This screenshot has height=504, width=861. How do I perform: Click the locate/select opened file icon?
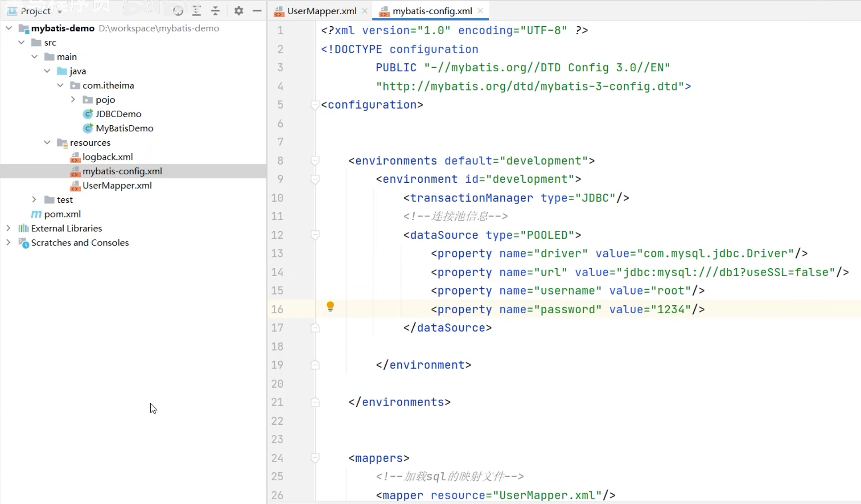pyautogui.click(x=178, y=11)
